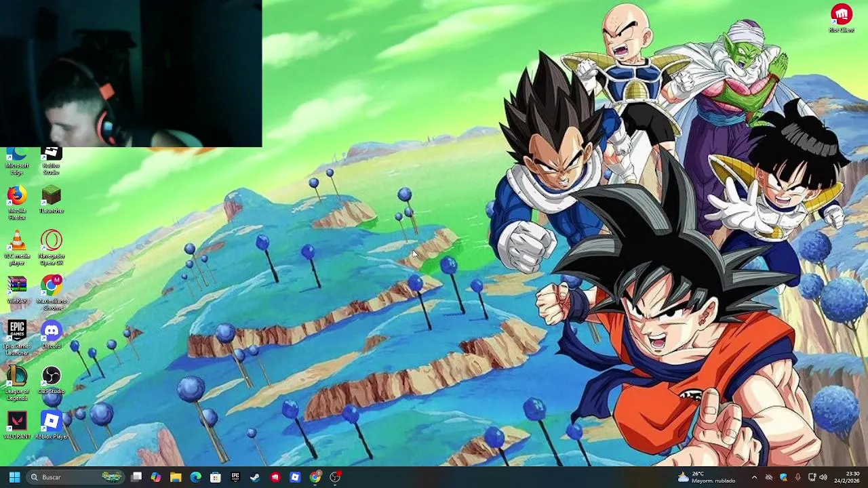Select the Riot Client desktop icon
Screen dimensions: 868x488
click(x=842, y=18)
